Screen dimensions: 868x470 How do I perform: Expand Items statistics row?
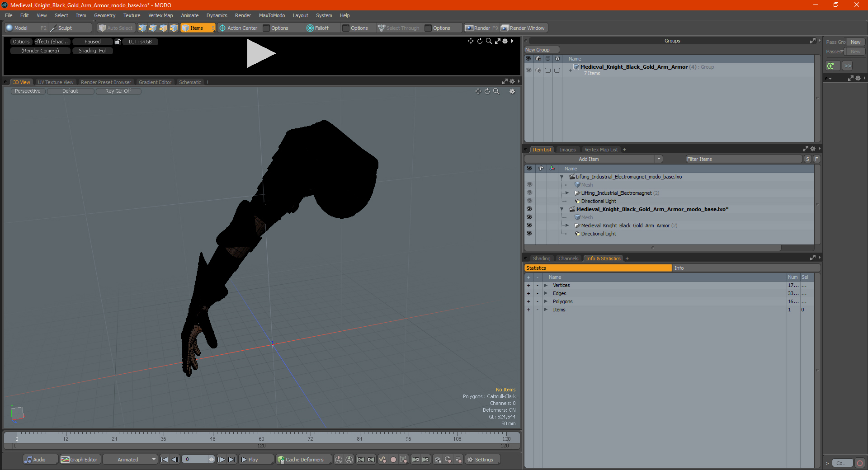click(x=546, y=310)
